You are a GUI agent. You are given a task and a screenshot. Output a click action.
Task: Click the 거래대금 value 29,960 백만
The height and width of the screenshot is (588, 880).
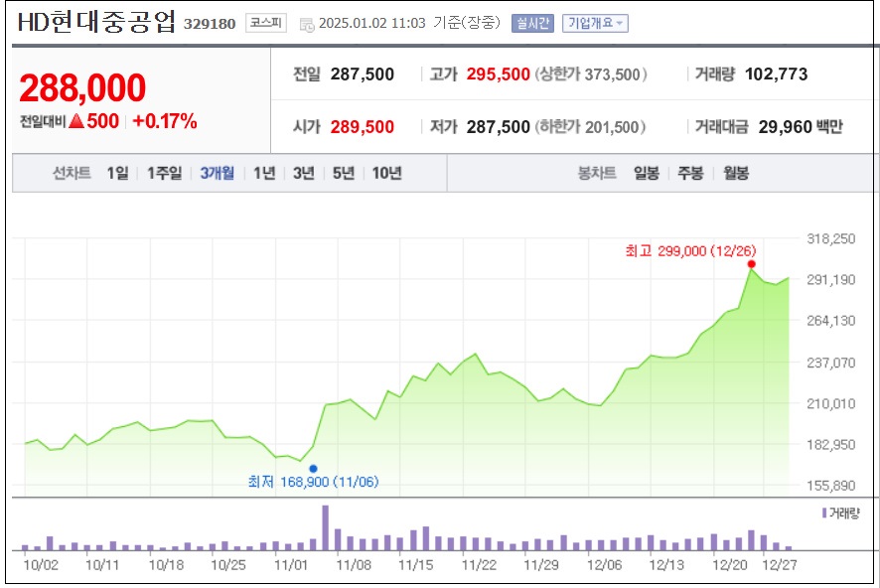[x=801, y=127]
